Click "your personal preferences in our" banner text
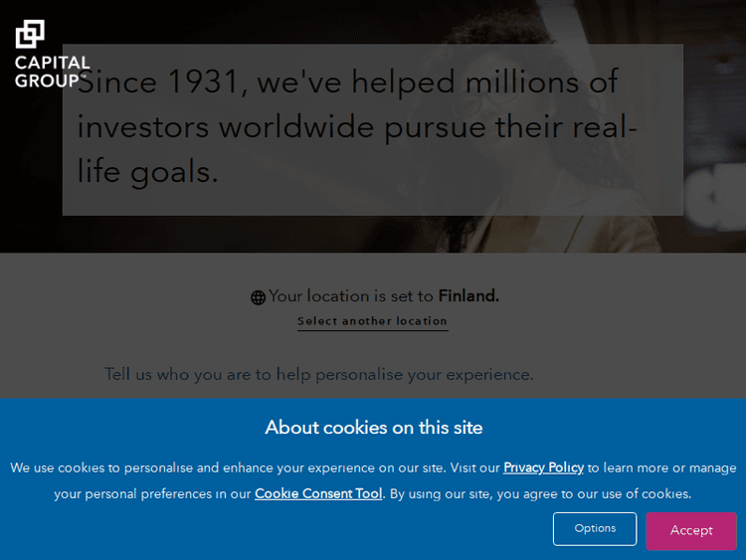 pyautogui.click(x=152, y=493)
